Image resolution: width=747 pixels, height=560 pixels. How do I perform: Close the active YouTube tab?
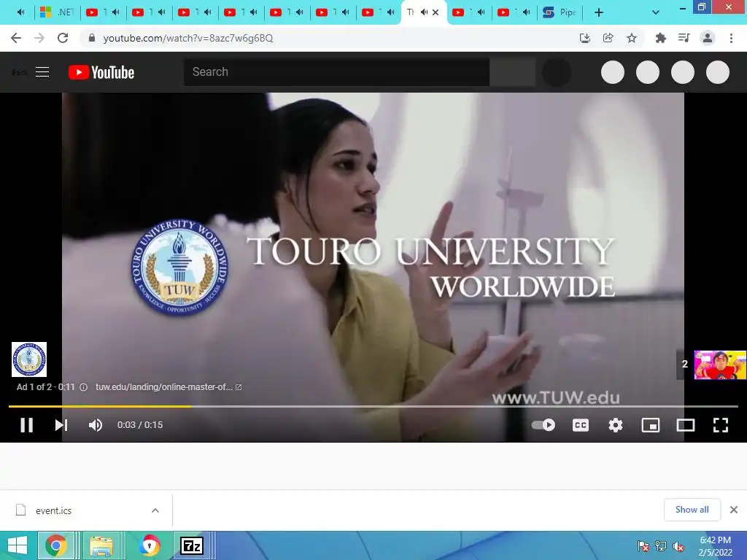(436, 12)
